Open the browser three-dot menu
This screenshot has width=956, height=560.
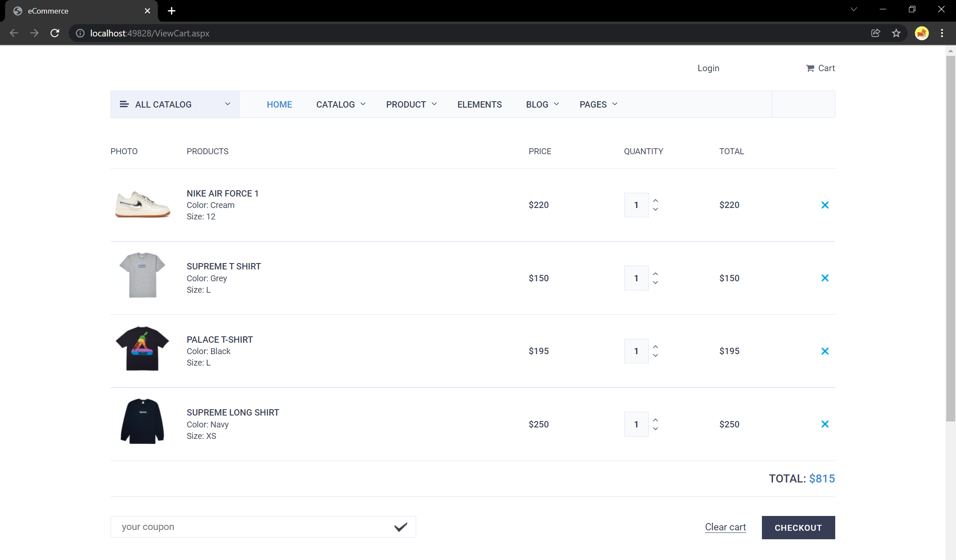point(942,33)
